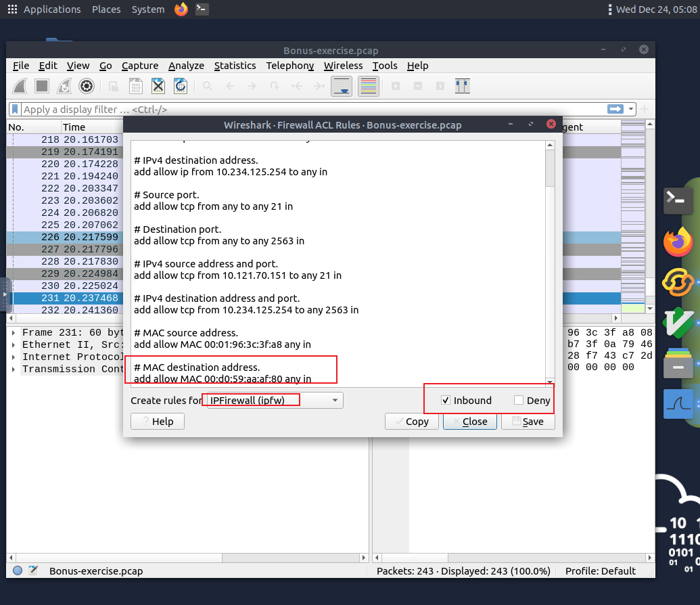Screen dimensions: 700x605
Task: Click the Restart capture icon
Action: [64, 86]
